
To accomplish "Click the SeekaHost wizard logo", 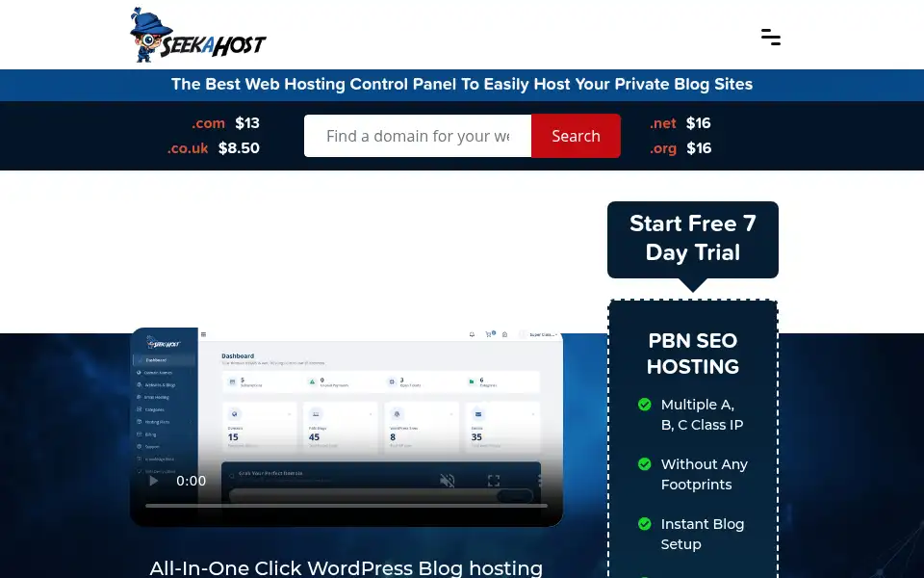I will (x=198, y=35).
